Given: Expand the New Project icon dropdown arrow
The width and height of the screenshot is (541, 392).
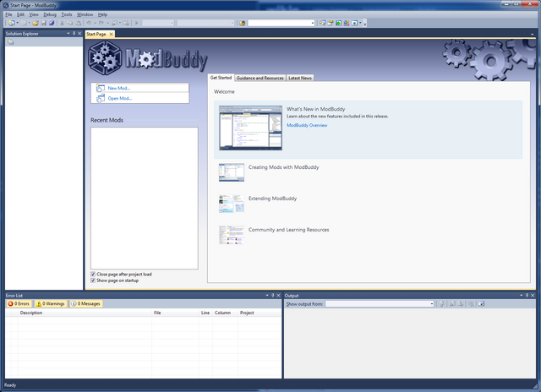Looking at the screenshot, I should (17, 23).
